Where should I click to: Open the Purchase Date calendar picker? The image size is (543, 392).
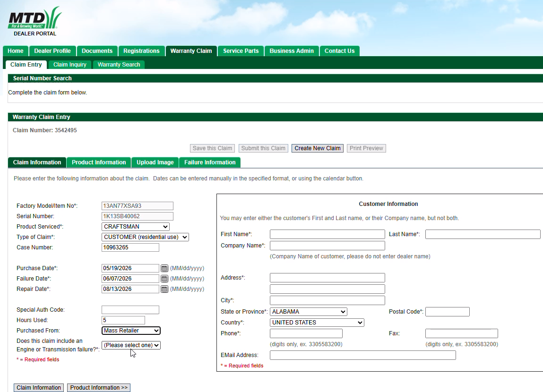pyautogui.click(x=164, y=268)
